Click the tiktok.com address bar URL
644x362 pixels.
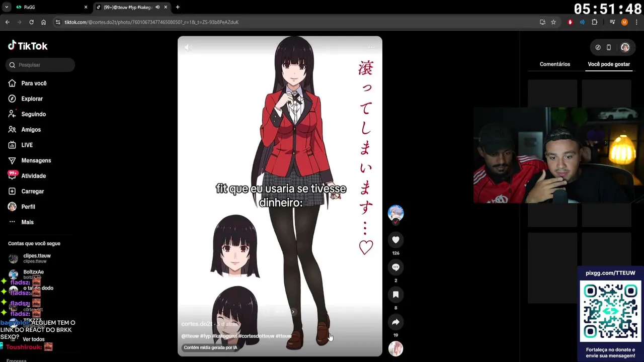pyautogui.click(x=151, y=22)
